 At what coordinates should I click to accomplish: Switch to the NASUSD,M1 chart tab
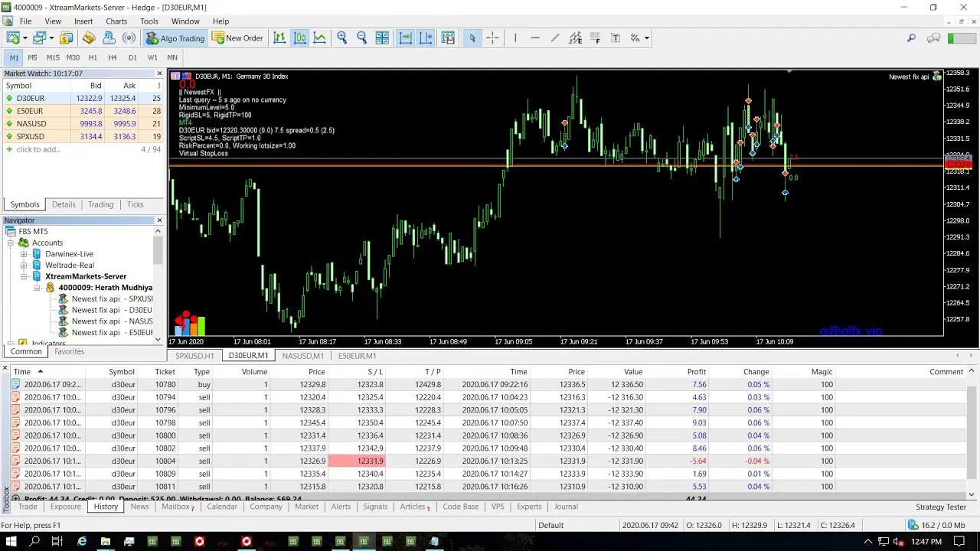click(x=302, y=356)
